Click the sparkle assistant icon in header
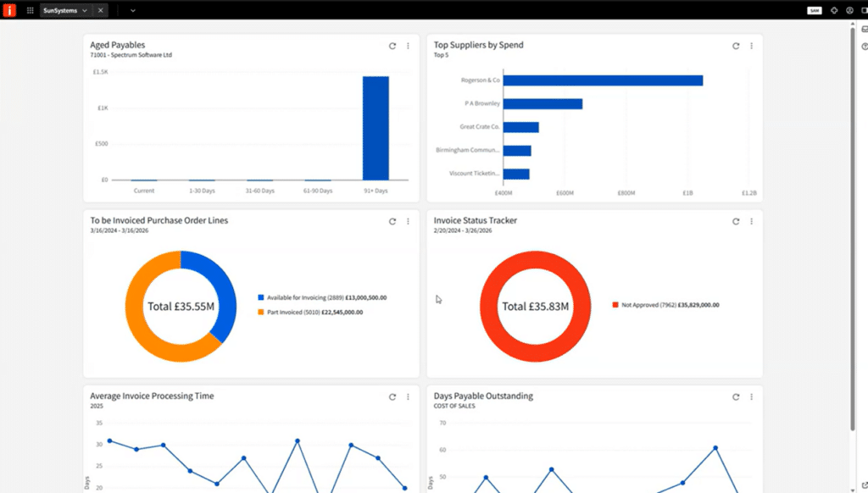Screen dimensions: 868x493 [x=834, y=10]
